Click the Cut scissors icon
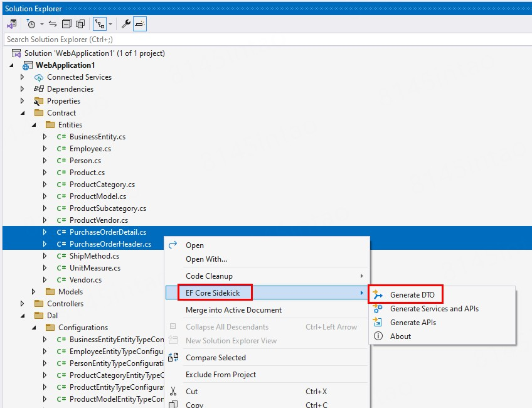Image resolution: width=532 pixels, height=408 pixels. [x=174, y=392]
